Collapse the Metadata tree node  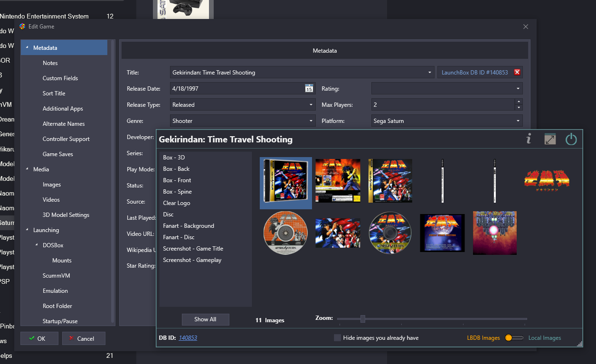pyautogui.click(x=27, y=48)
